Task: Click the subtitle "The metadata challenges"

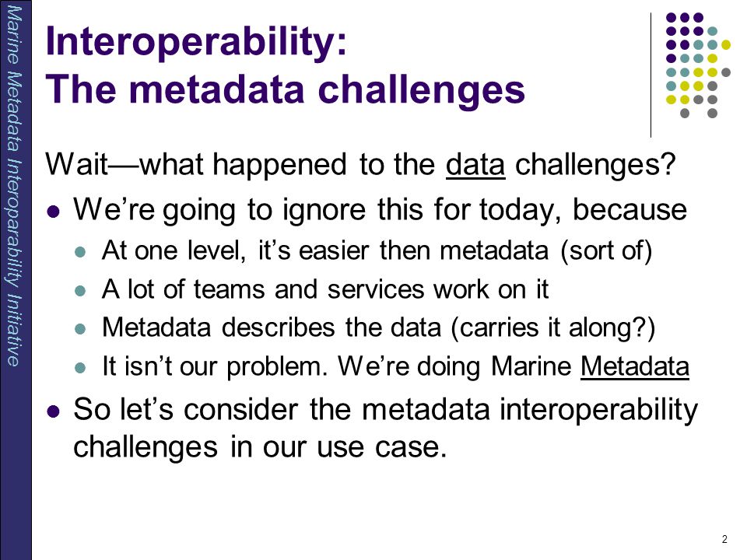Action: 285,89
